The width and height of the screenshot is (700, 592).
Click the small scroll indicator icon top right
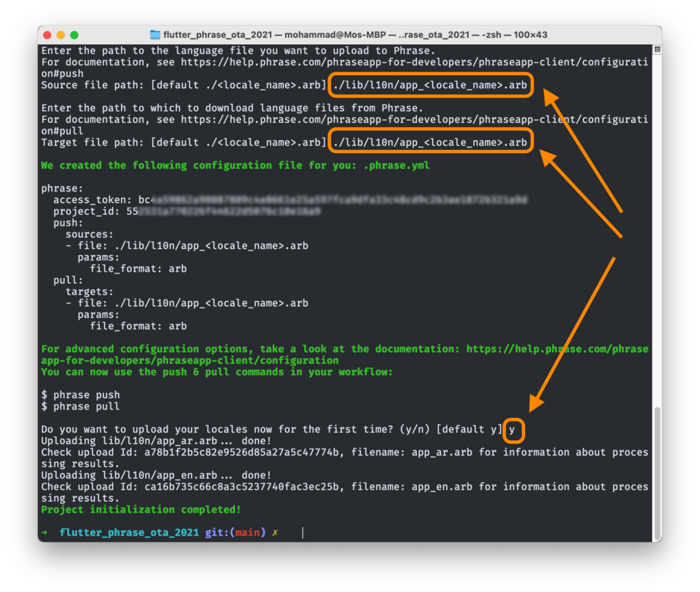click(657, 49)
